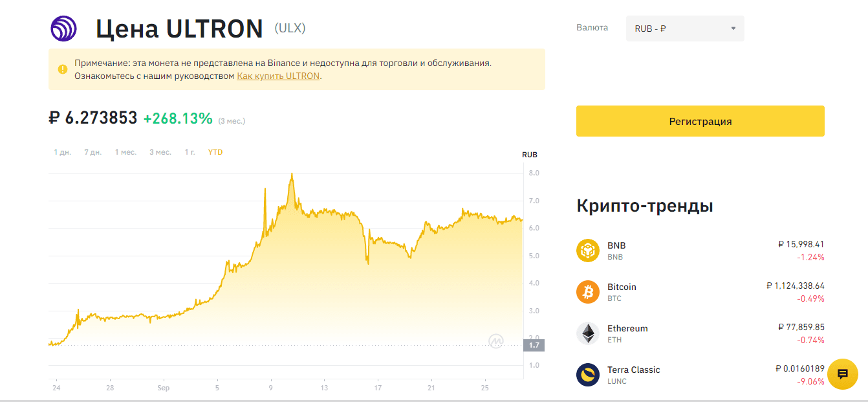The image size is (868, 402).
Task: Click the Terra Classic coin icon
Action: (x=587, y=374)
